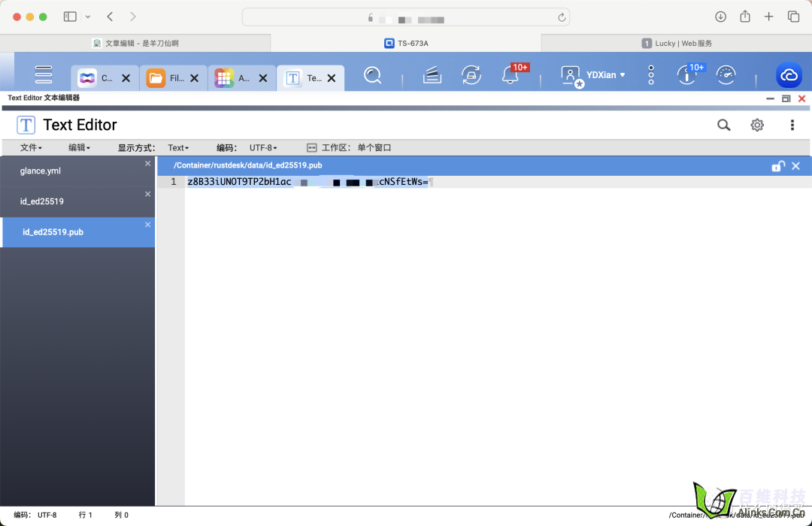This screenshot has height=526, width=812.
Task: Open the dashboard gauge icon
Action: click(x=726, y=75)
